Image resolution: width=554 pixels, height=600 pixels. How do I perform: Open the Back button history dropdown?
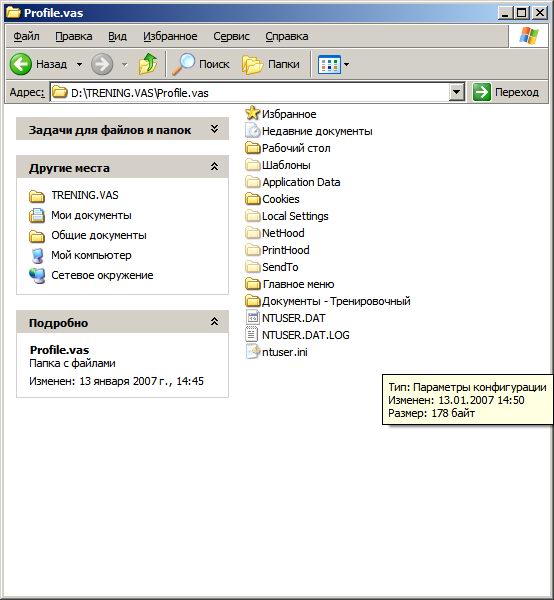click(x=79, y=64)
